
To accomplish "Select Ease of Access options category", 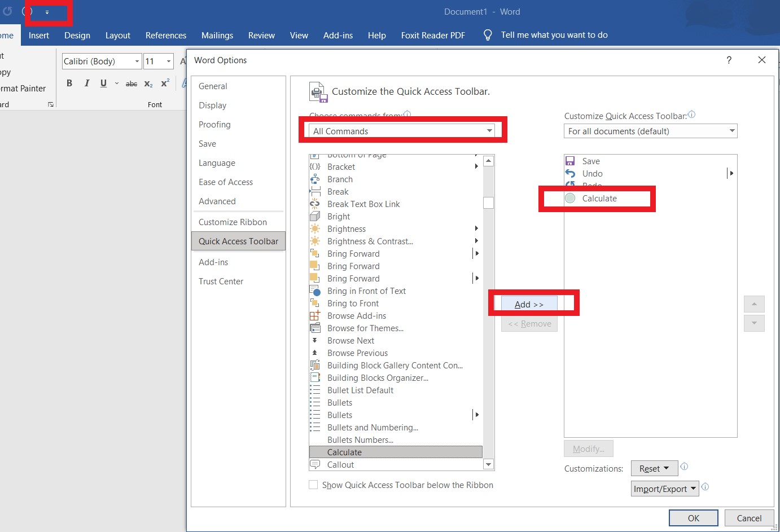I will (x=239, y=182).
